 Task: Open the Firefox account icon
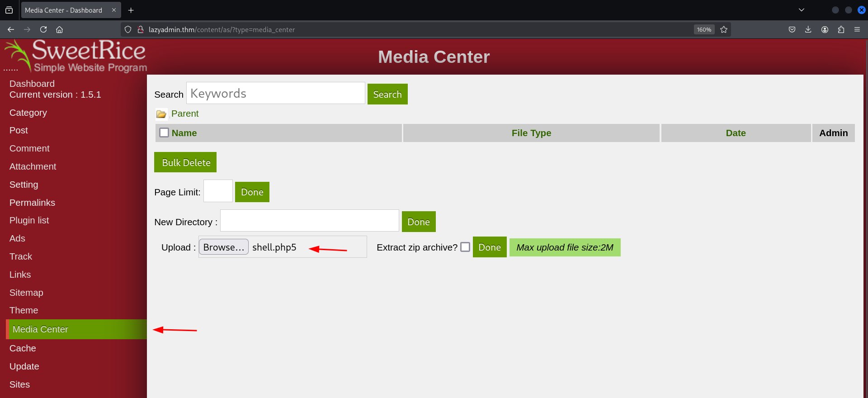[825, 29]
